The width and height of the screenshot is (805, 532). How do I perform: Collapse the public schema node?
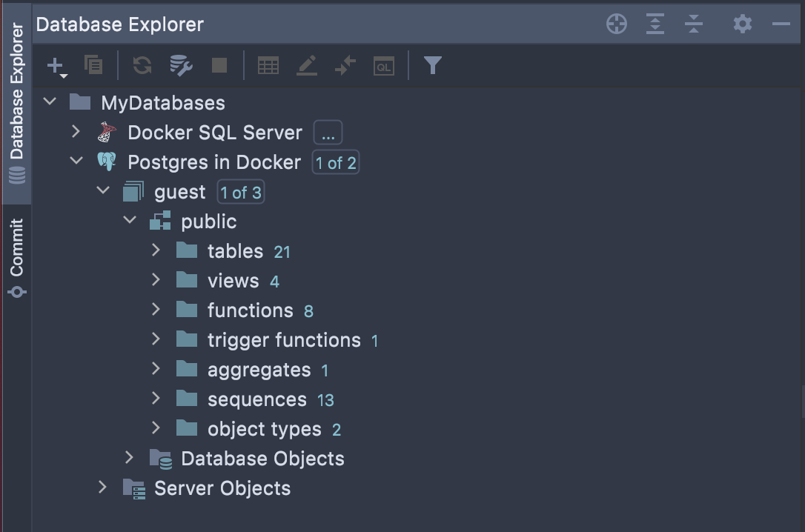pyautogui.click(x=130, y=220)
